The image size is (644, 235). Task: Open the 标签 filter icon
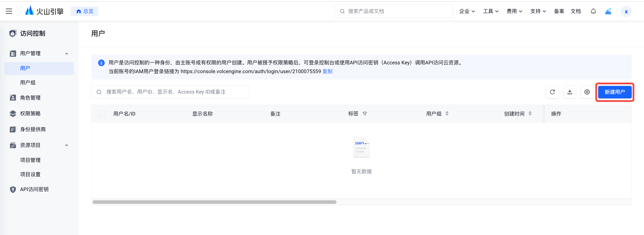click(365, 114)
